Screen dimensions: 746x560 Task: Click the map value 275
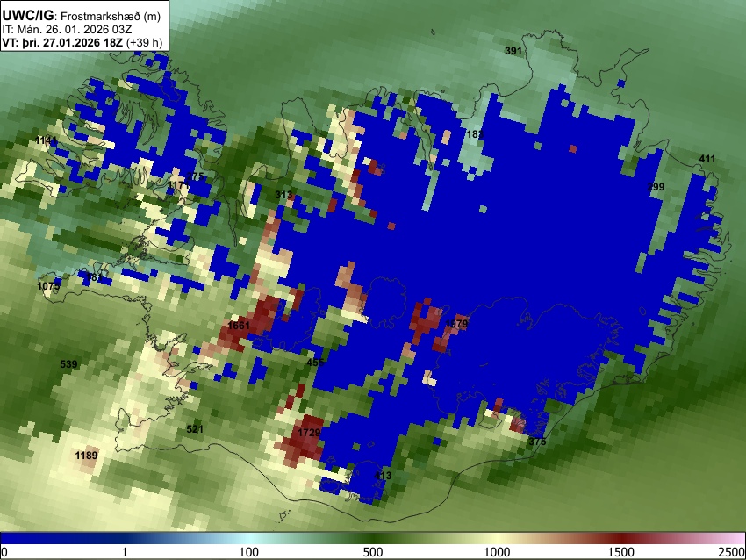coord(195,176)
